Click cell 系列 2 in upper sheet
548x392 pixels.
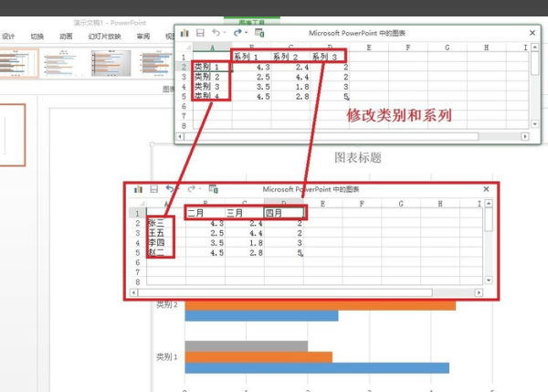pyautogui.click(x=290, y=57)
